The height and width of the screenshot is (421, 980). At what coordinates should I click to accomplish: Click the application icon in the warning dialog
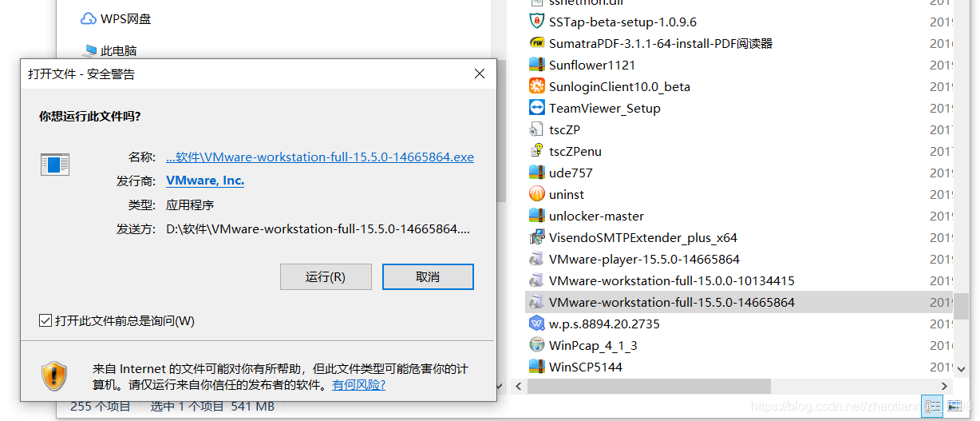(x=55, y=165)
